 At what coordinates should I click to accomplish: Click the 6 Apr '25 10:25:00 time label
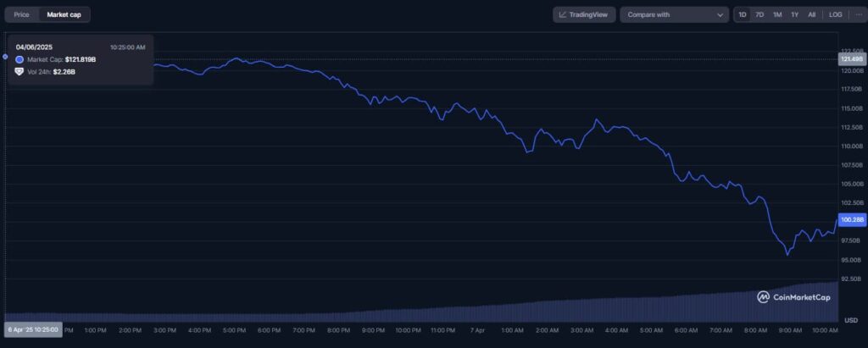click(33, 329)
